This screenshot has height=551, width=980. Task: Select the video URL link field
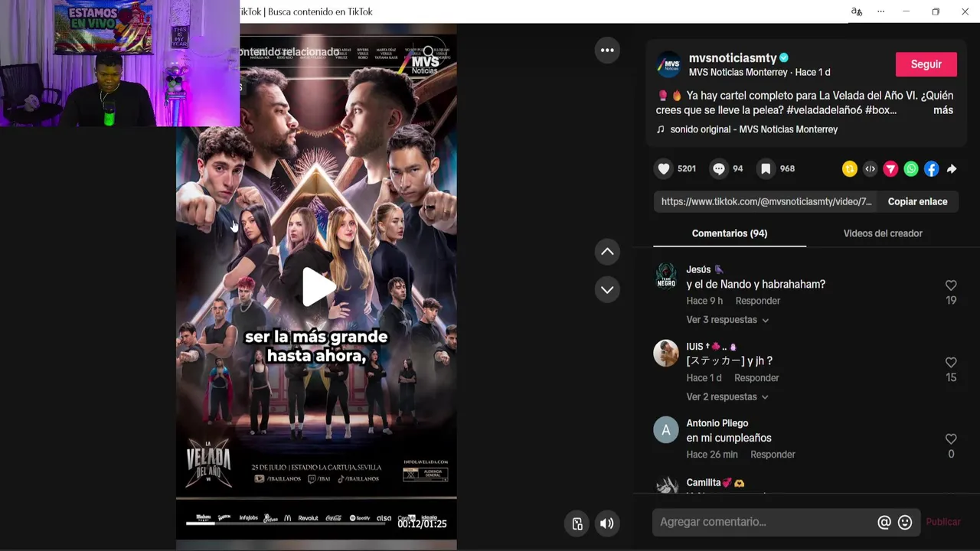coord(766,202)
